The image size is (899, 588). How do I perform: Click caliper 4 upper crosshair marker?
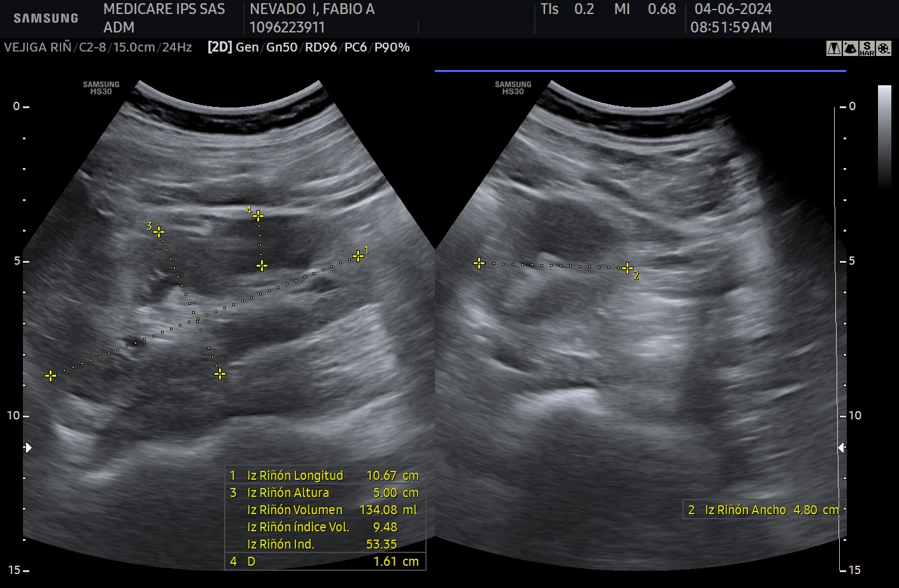[x=258, y=216]
